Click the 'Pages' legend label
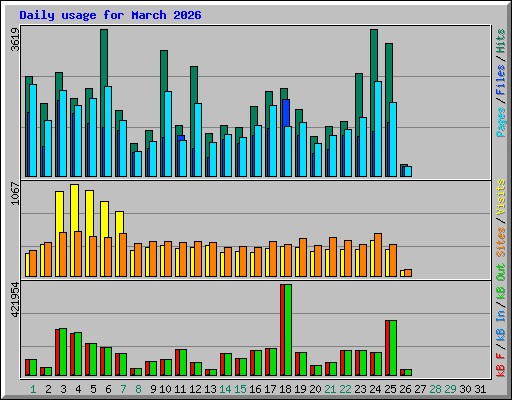Viewport: 512px width, 400px height. [x=501, y=122]
